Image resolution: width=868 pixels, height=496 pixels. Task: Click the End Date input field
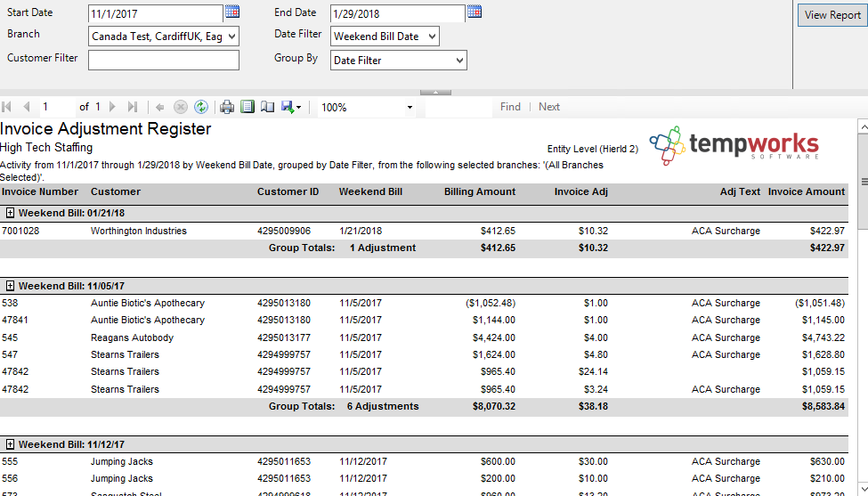[x=397, y=14]
